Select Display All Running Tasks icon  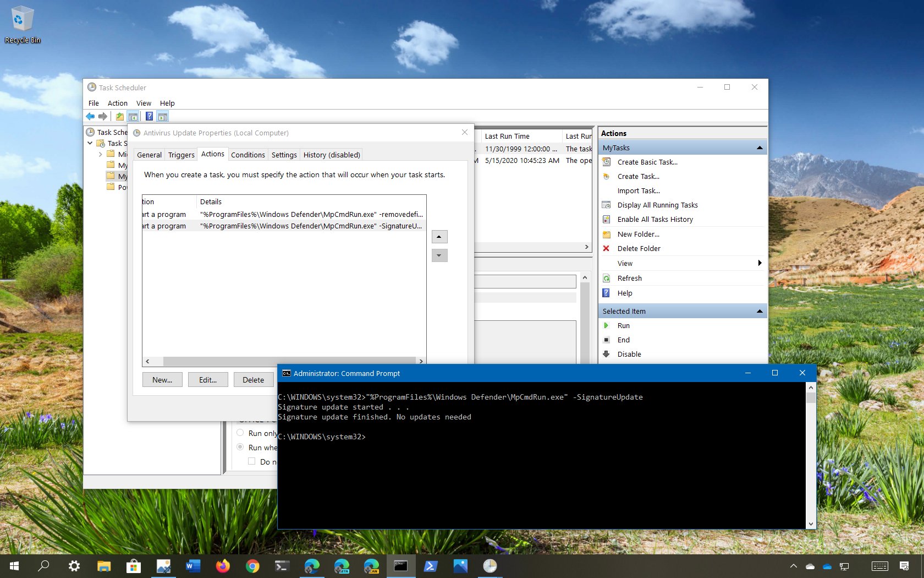(x=606, y=204)
